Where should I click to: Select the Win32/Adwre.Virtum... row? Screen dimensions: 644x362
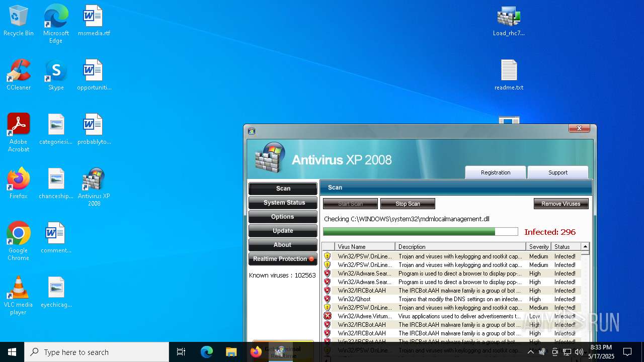451,316
